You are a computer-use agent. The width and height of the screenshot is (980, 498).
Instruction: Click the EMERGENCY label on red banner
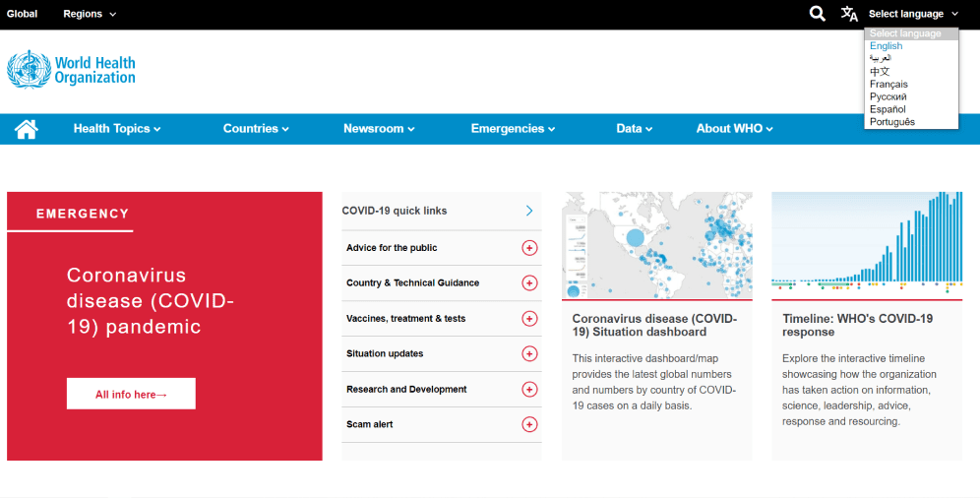coord(83,214)
